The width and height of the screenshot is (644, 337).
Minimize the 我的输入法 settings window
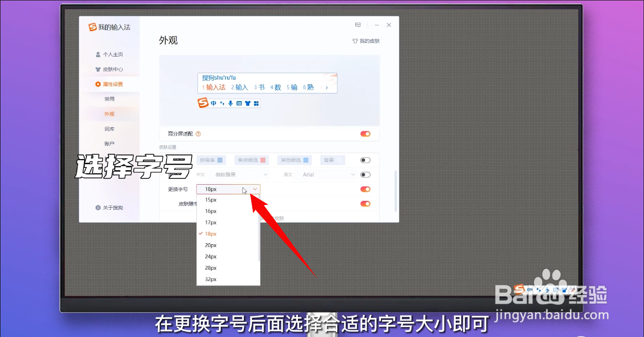(x=376, y=25)
